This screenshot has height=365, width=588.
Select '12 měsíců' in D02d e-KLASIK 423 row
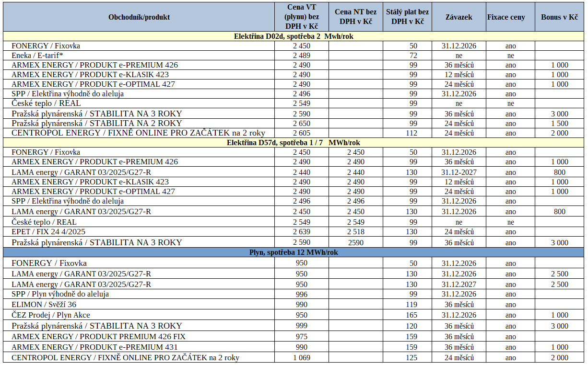459,75
